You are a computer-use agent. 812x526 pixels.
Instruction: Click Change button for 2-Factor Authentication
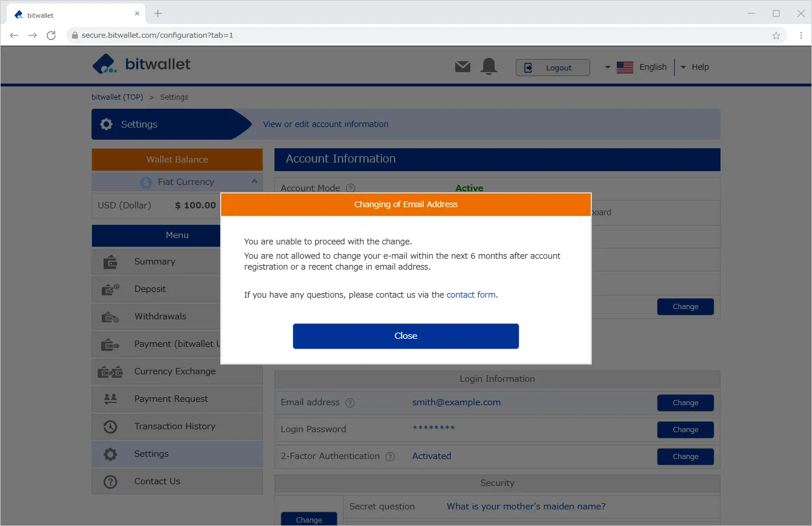[686, 457]
